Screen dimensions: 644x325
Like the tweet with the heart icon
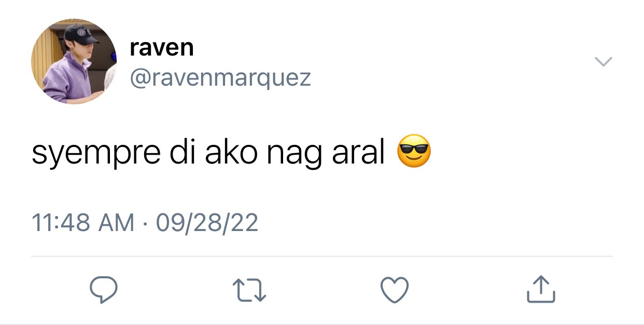395,290
